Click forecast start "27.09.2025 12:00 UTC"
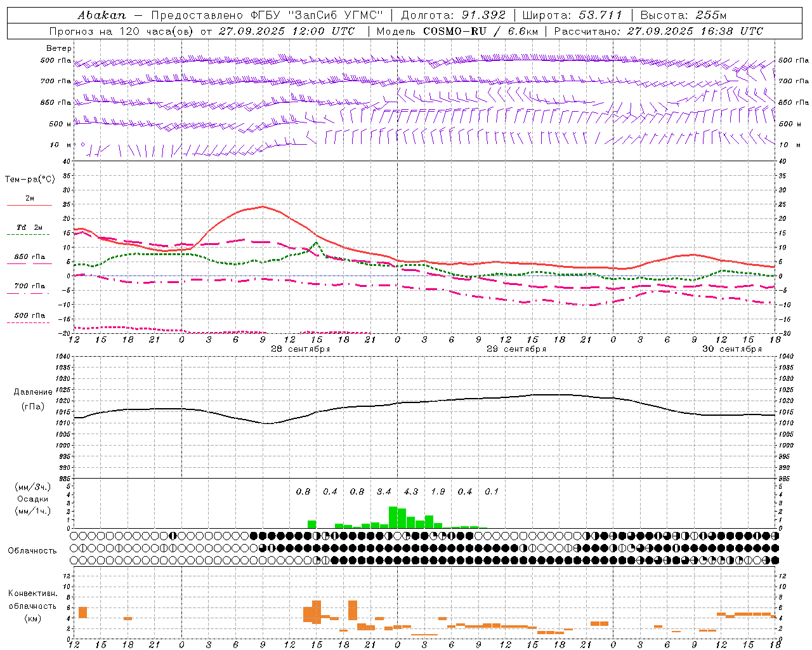 [287, 30]
